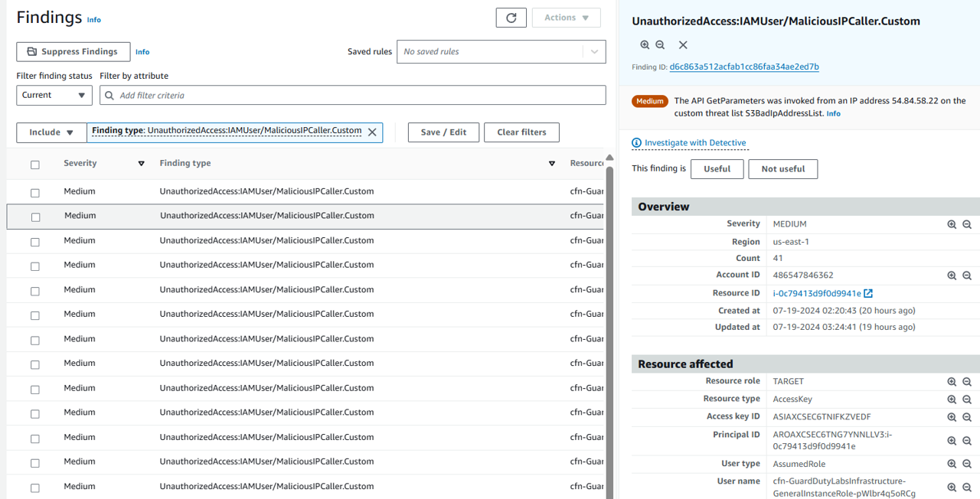
Task: Tick the checkbox of the last visible row
Action: pos(34,488)
